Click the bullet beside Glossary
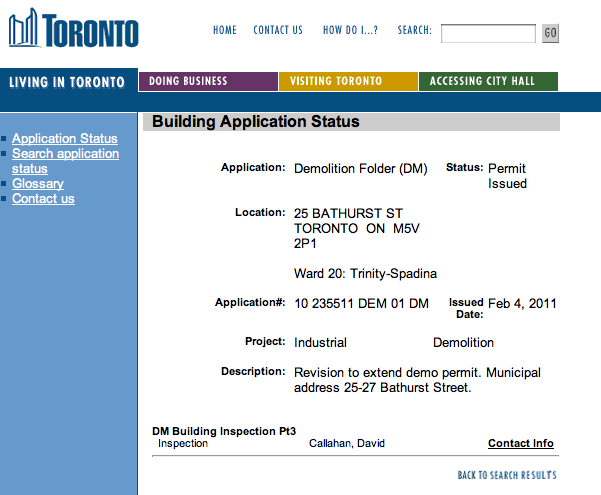The image size is (601, 495). [4, 184]
